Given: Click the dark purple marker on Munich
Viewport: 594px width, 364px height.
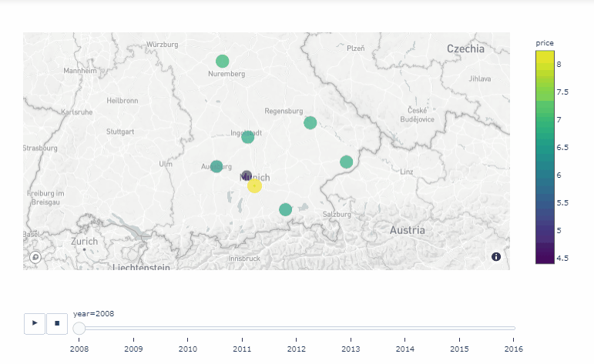Looking at the screenshot, I should coord(247,175).
